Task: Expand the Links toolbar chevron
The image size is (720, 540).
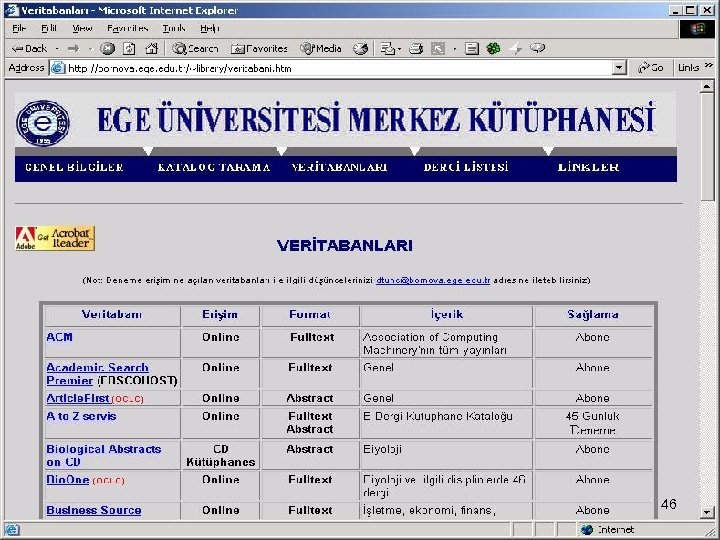Action: click(709, 65)
